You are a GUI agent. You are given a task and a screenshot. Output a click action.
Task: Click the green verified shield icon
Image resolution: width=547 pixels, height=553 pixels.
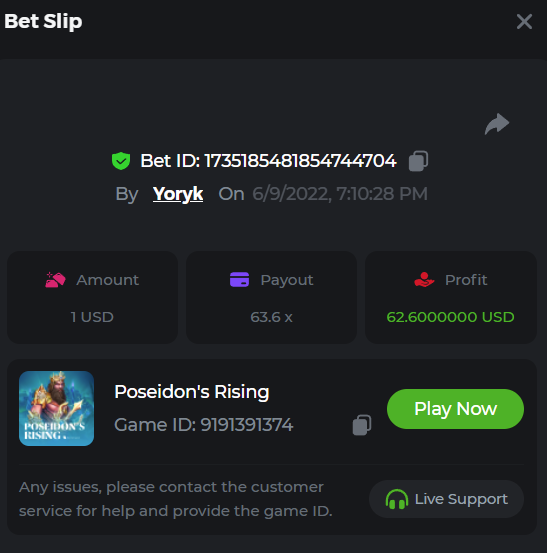click(x=121, y=161)
